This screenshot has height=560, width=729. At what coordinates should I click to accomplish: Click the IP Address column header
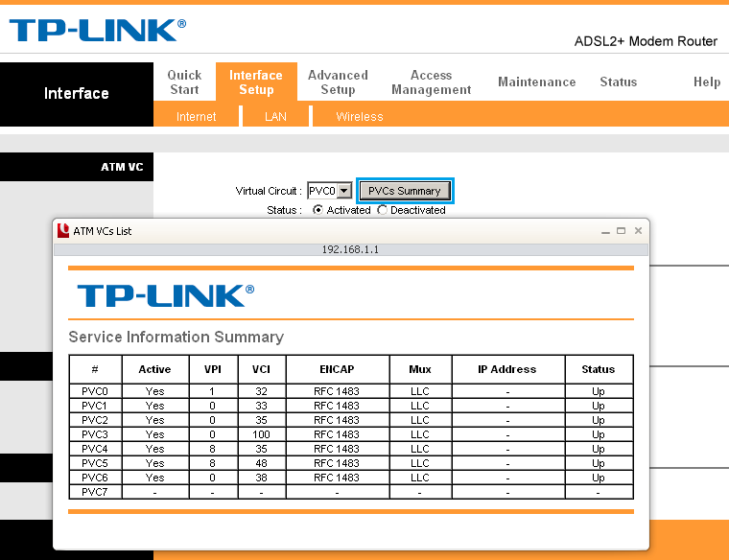click(507, 369)
